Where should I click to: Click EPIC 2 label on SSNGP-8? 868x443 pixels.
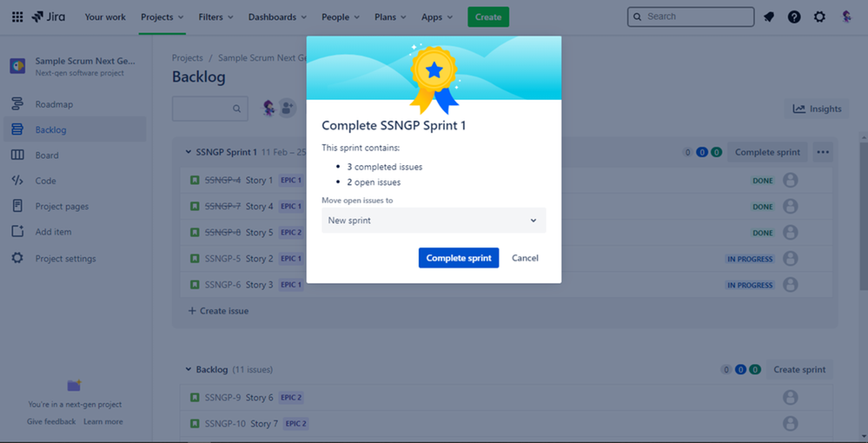coord(291,233)
